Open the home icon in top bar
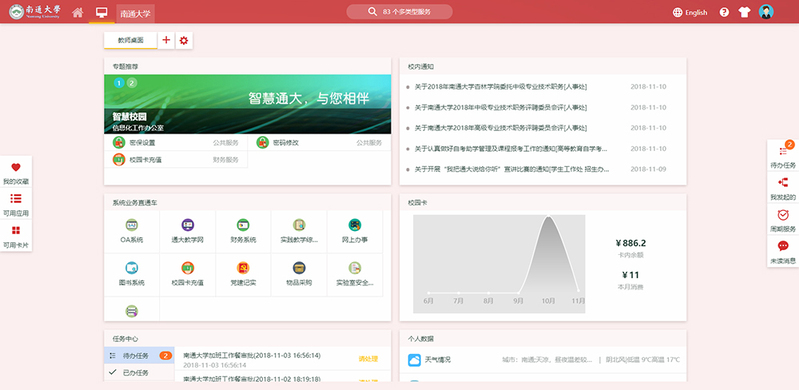Screen dimensions: 799x390 (77, 12)
